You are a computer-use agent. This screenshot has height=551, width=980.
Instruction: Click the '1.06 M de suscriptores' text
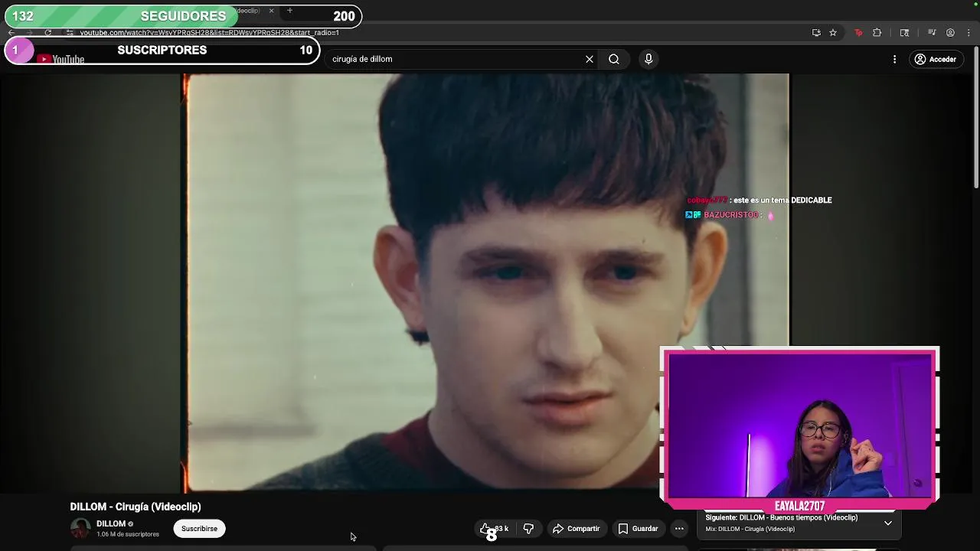coord(128,534)
